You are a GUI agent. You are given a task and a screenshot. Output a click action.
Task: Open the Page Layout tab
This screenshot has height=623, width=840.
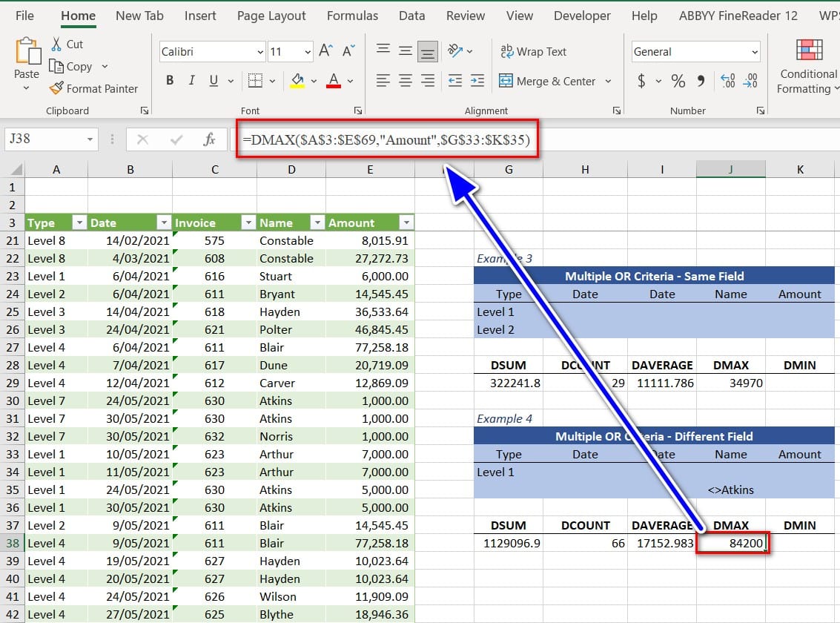[271, 16]
